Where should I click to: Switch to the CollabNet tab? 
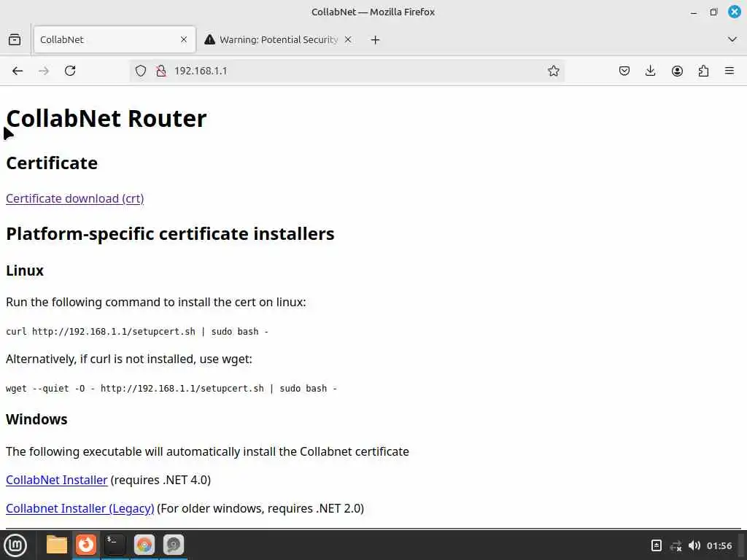(115, 39)
